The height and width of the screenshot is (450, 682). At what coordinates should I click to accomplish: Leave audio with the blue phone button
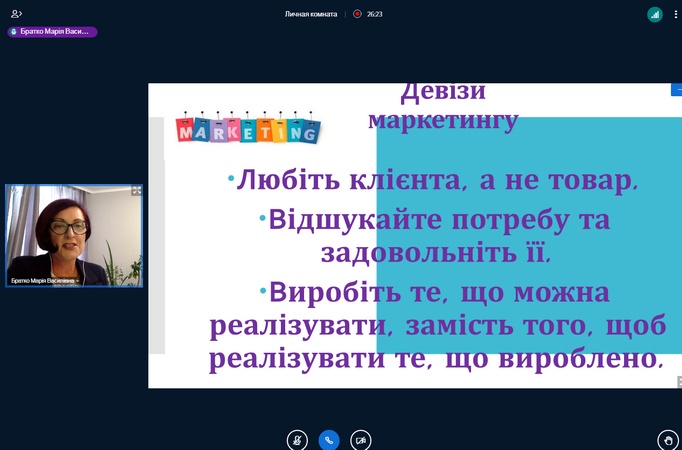tap(329, 439)
